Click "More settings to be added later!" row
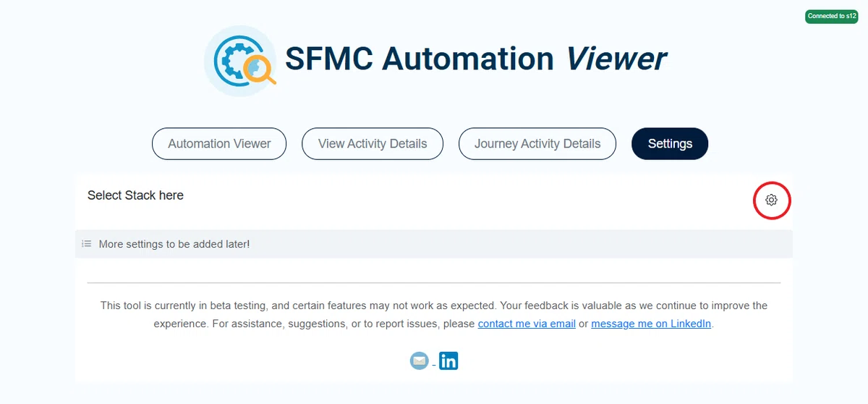The width and height of the screenshot is (868, 404). (434, 244)
